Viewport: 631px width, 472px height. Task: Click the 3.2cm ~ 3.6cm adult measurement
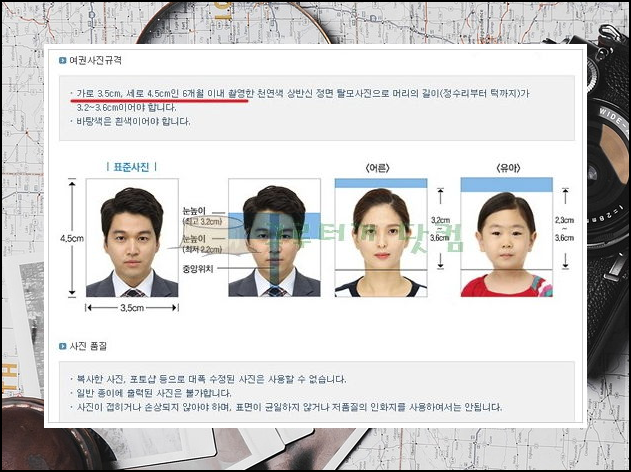pyautogui.click(x=440, y=229)
